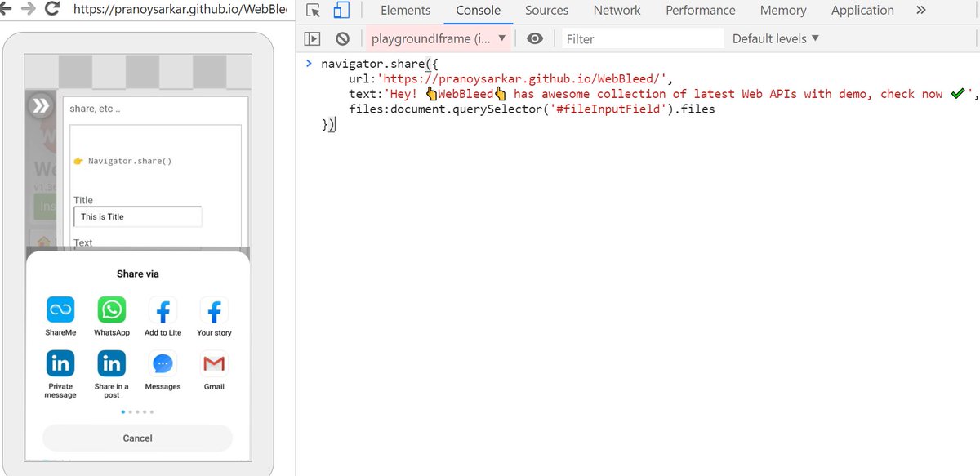
Task: Choose Facebook Add to Lite icon
Action: (163, 310)
